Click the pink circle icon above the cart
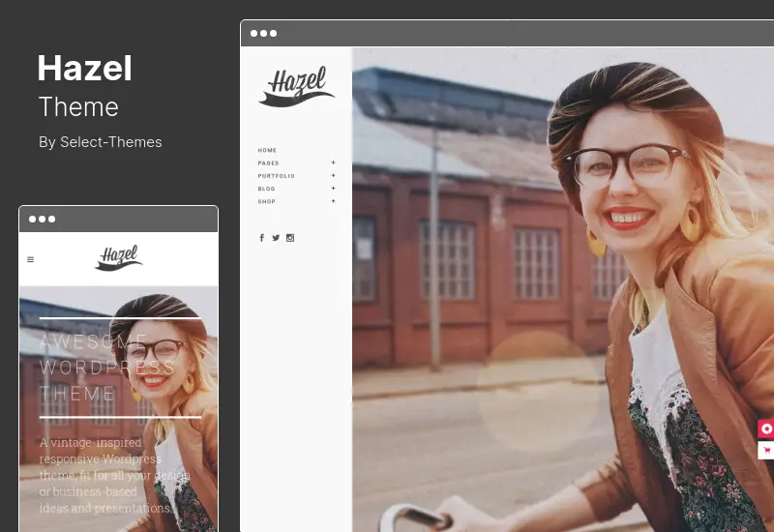 coord(766,429)
